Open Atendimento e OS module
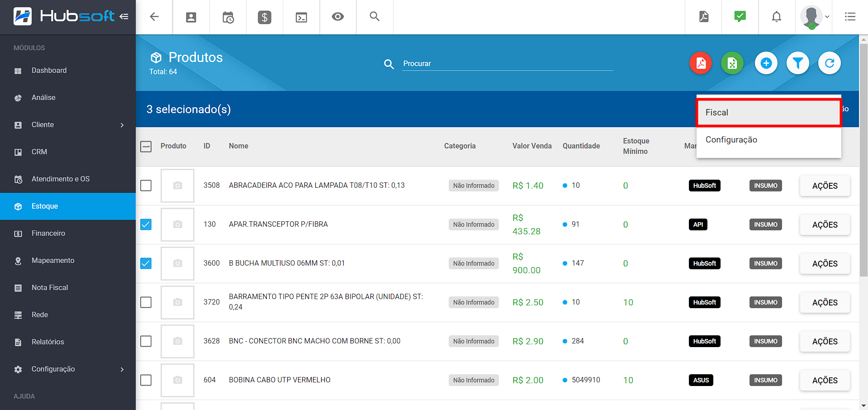 68,179
